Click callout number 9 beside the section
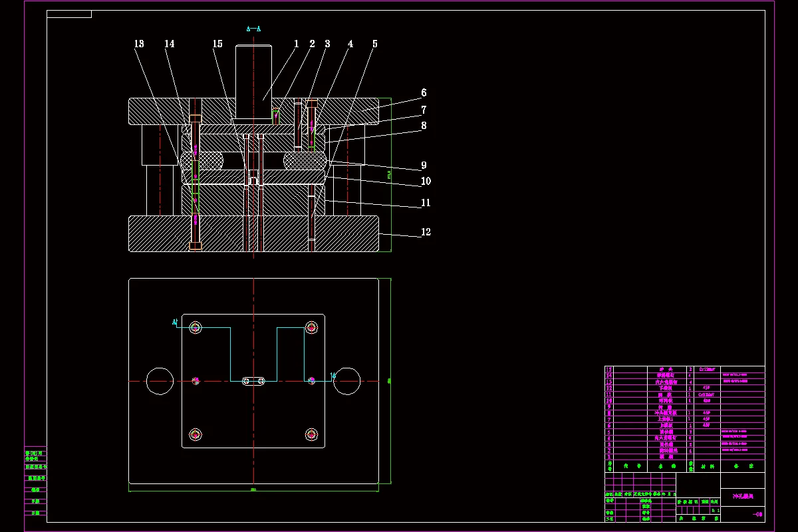 [x=424, y=166]
